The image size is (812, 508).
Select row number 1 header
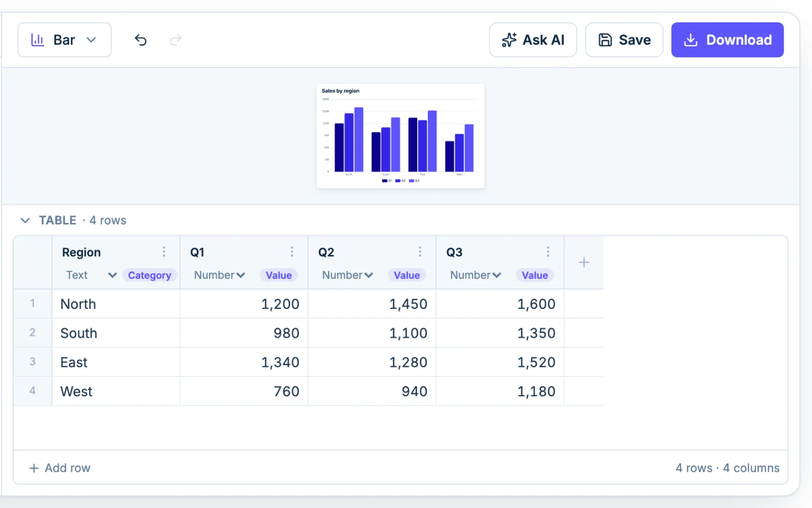pos(32,304)
